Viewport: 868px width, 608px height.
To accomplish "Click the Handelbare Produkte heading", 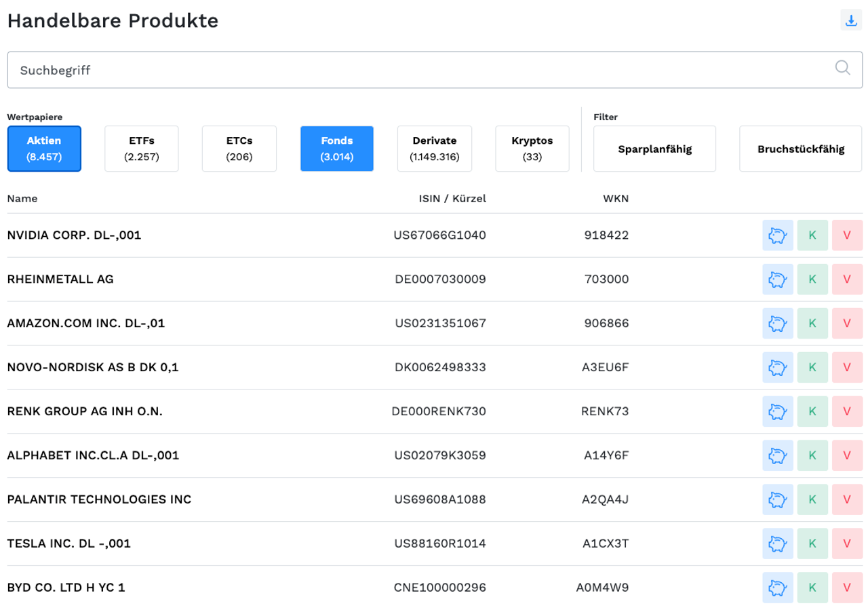I will click(x=113, y=20).
